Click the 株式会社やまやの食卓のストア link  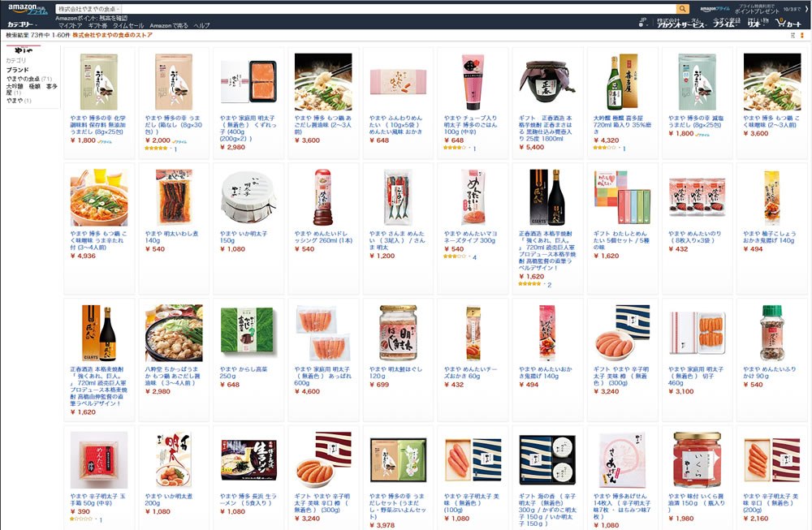pos(112,35)
